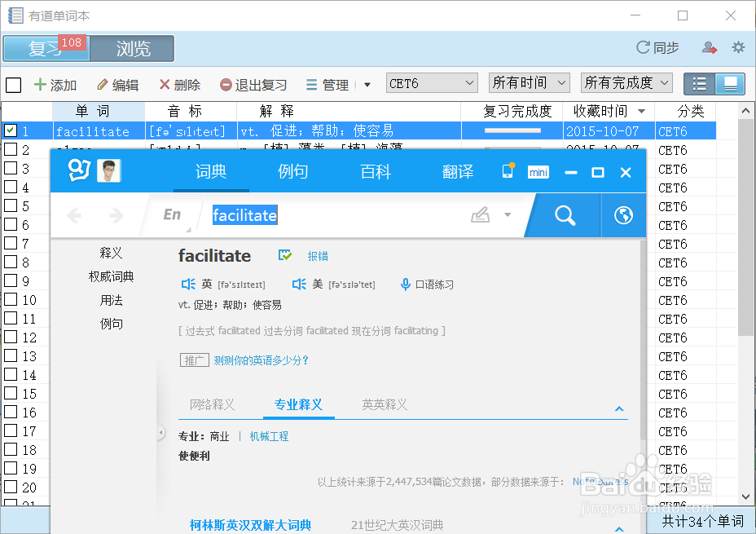Open the En language selector
This screenshot has width=756, height=534.
172,214
